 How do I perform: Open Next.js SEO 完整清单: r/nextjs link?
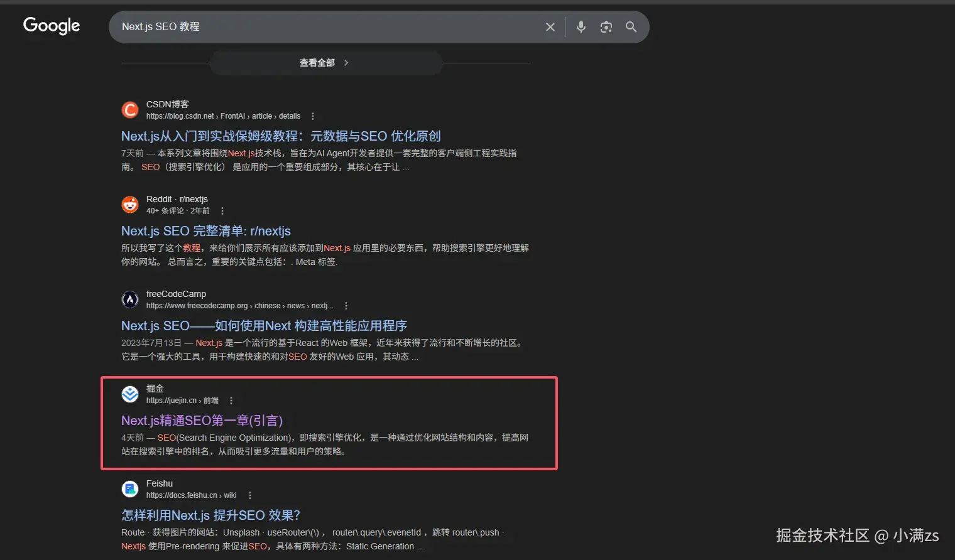206,231
